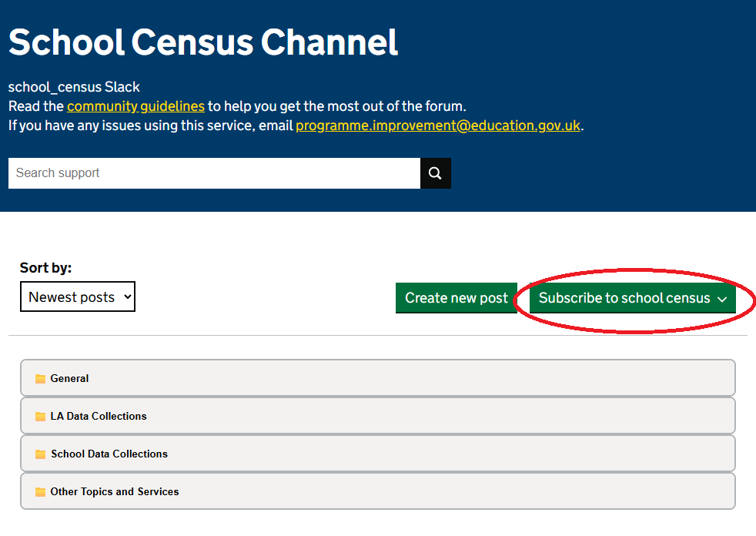Image resolution: width=756 pixels, height=536 pixels.
Task: Expand the Subscribe to school census menu
Action: point(633,298)
